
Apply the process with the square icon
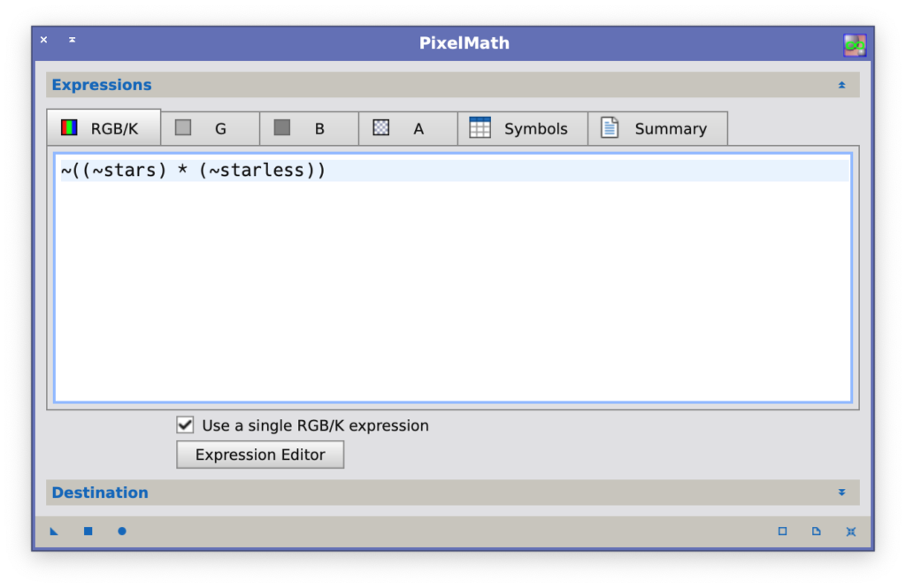coord(88,531)
